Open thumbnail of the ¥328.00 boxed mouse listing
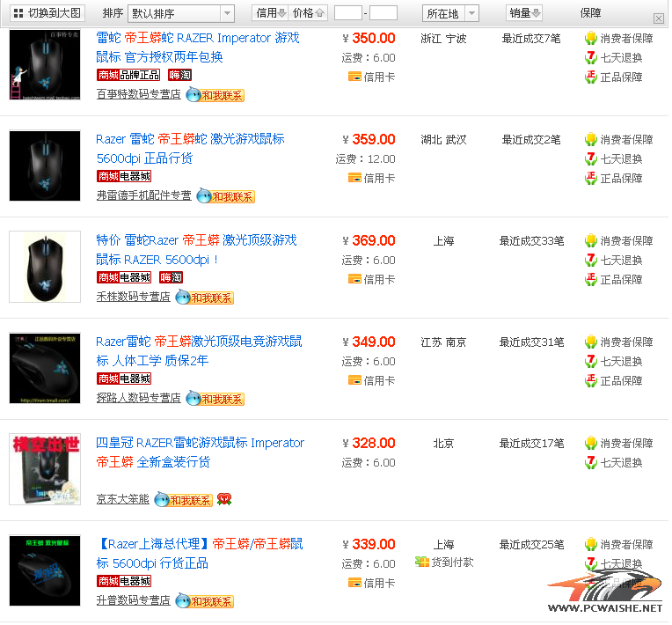Image resolution: width=672 pixels, height=625 pixels. pos(45,469)
